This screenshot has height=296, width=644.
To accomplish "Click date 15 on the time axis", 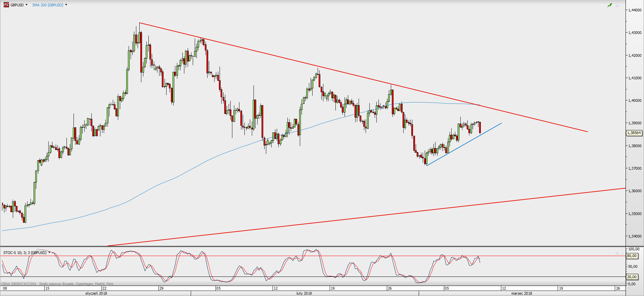I will coord(47,288).
